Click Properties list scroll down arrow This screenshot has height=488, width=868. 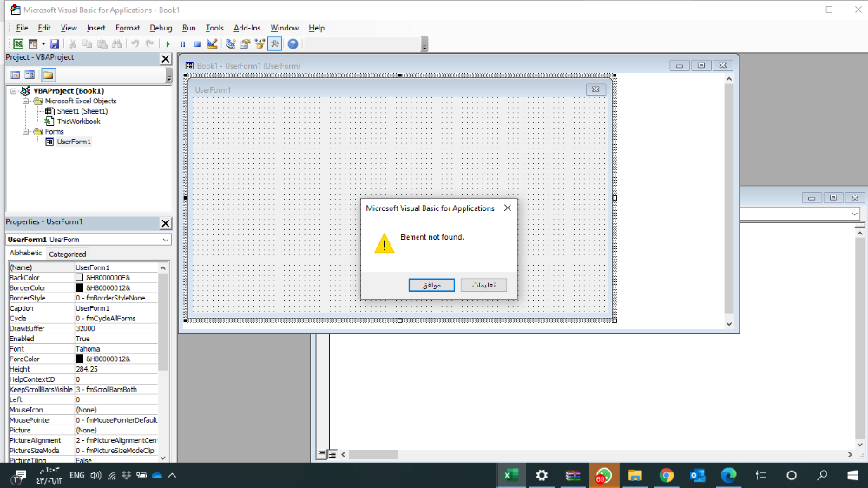point(163,458)
